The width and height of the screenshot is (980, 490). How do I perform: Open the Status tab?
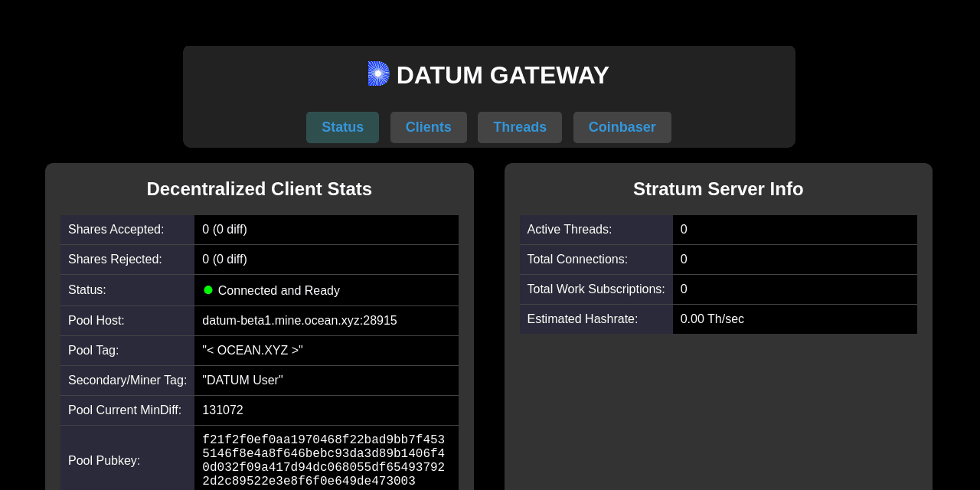pyautogui.click(x=342, y=127)
